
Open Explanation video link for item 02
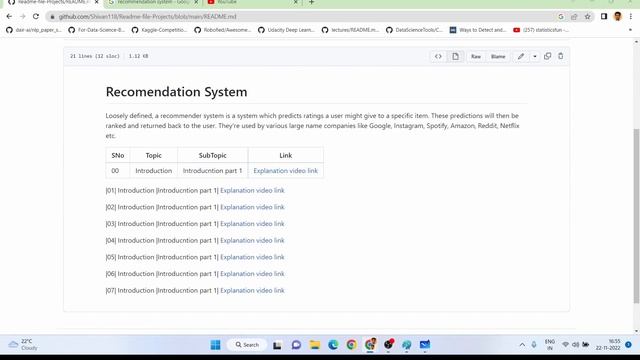click(252, 207)
